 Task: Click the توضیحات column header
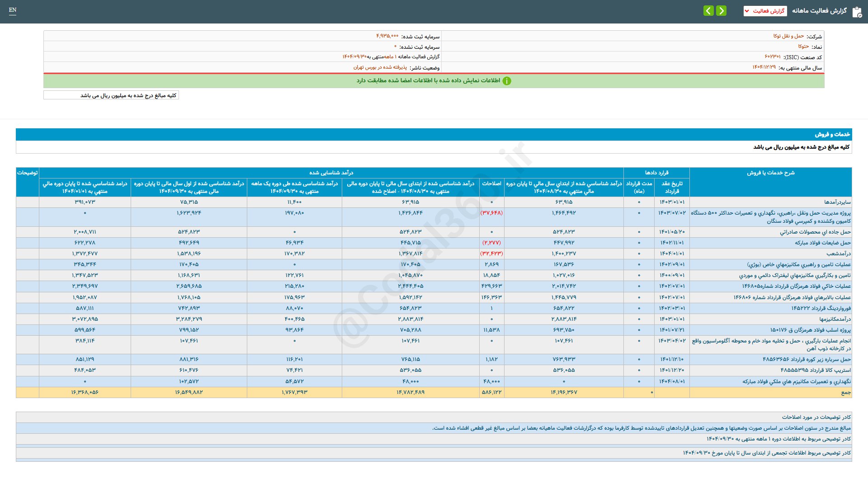pos(27,173)
